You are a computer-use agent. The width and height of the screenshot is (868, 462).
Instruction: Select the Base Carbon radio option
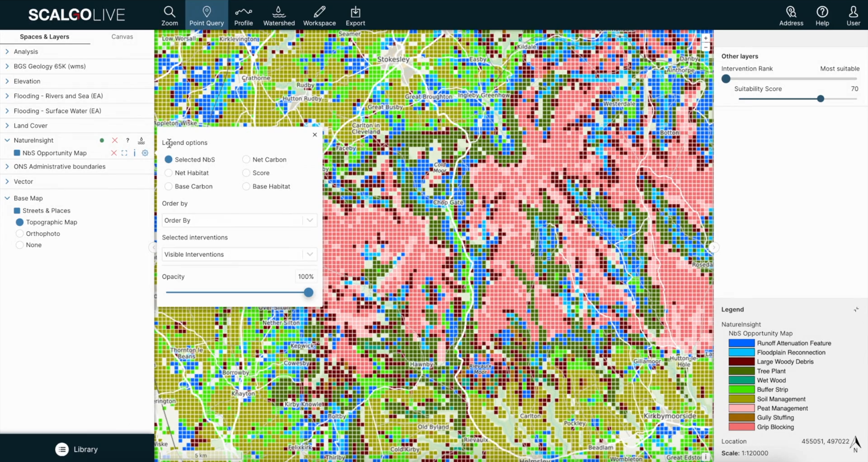point(169,186)
